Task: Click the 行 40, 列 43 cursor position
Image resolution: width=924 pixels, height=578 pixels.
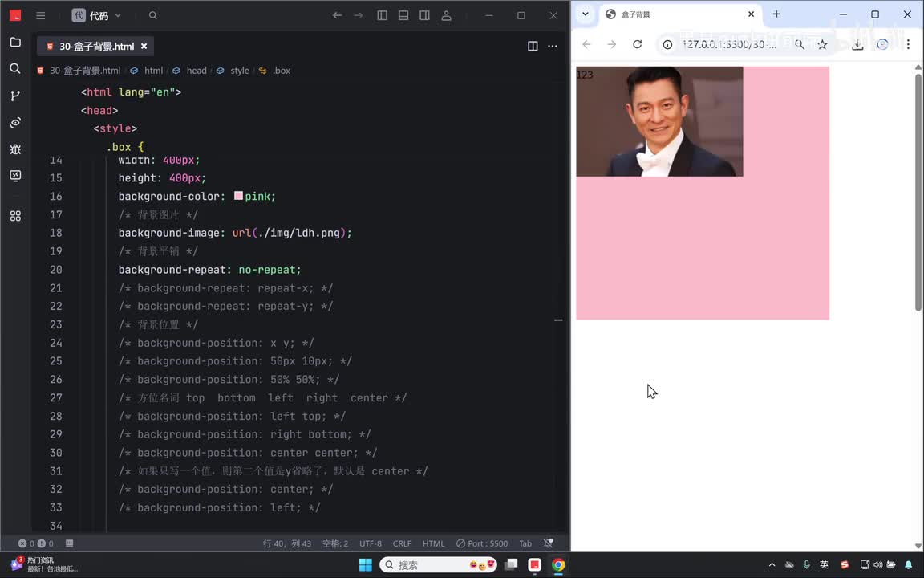Action: [287, 543]
